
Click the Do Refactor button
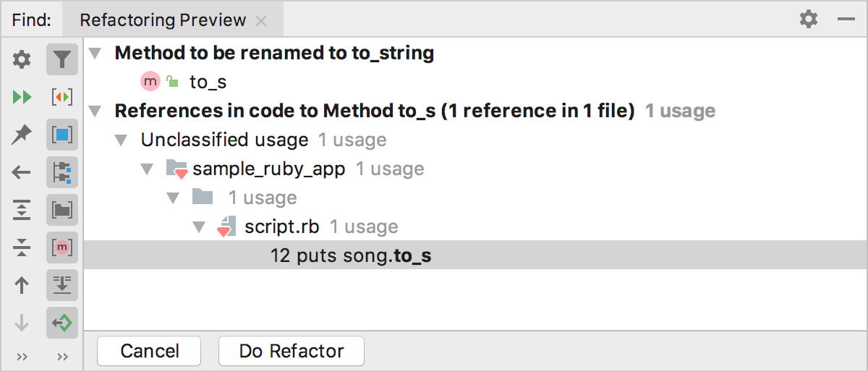292,351
